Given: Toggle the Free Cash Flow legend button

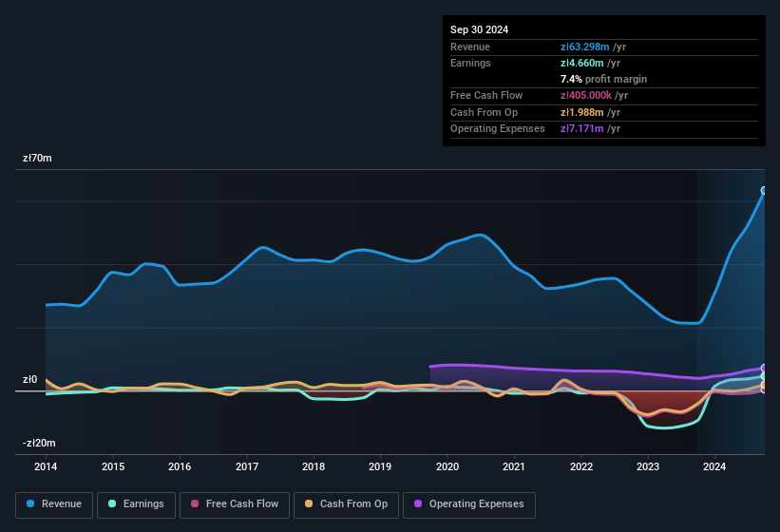Looking at the screenshot, I should coord(235,504).
